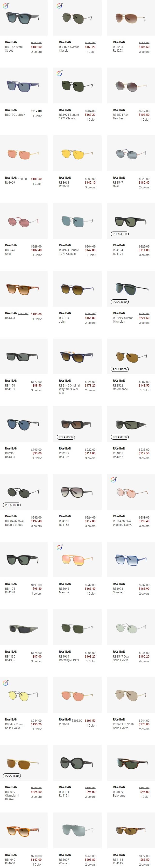Click the RB3594 Ray-Ban Beat name
Screen dimensions: 155x868
[x=121, y=116]
